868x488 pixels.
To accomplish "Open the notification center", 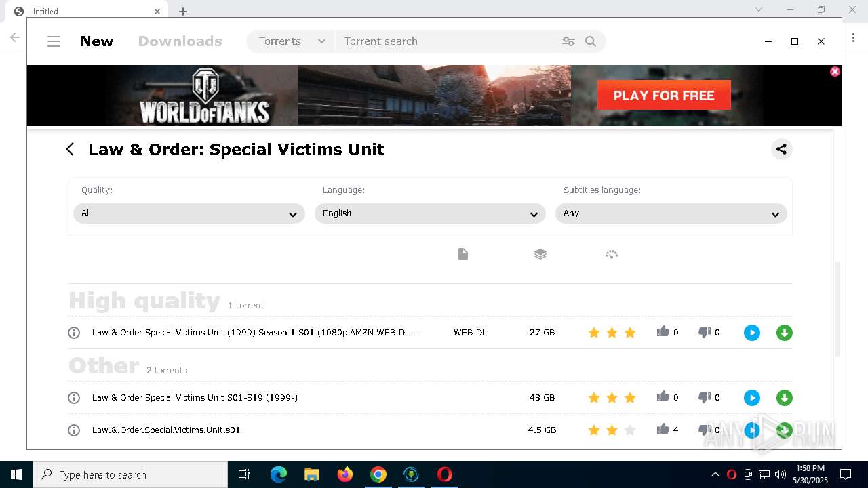I will [846, 474].
